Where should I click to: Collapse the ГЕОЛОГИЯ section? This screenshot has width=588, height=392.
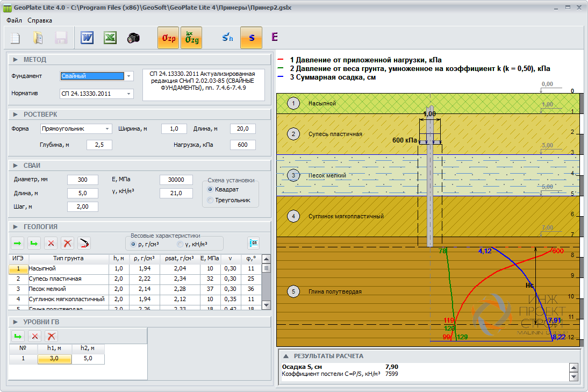(x=16, y=226)
